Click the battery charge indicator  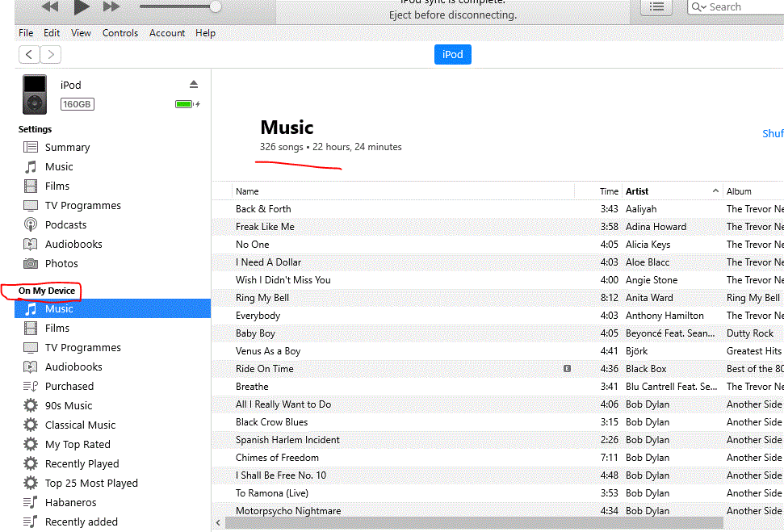(187, 104)
